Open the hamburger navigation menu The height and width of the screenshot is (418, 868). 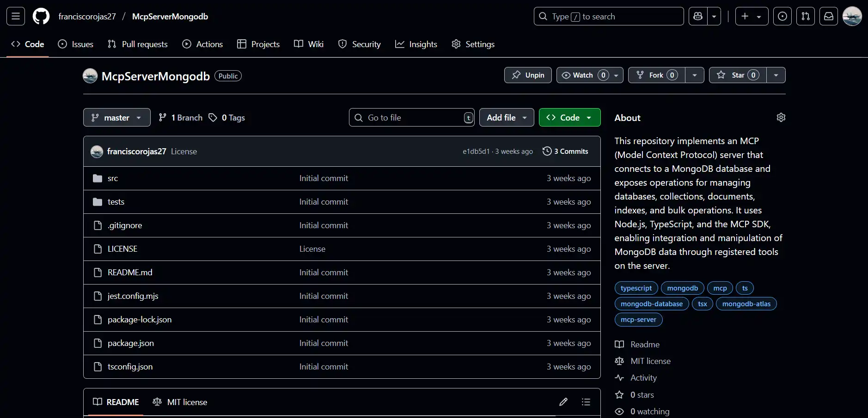pyautogui.click(x=16, y=17)
